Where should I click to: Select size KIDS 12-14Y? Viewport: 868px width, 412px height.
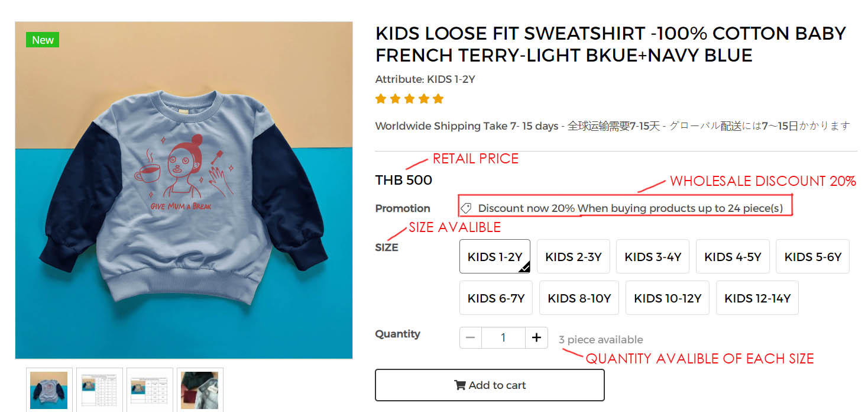point(757,298)
